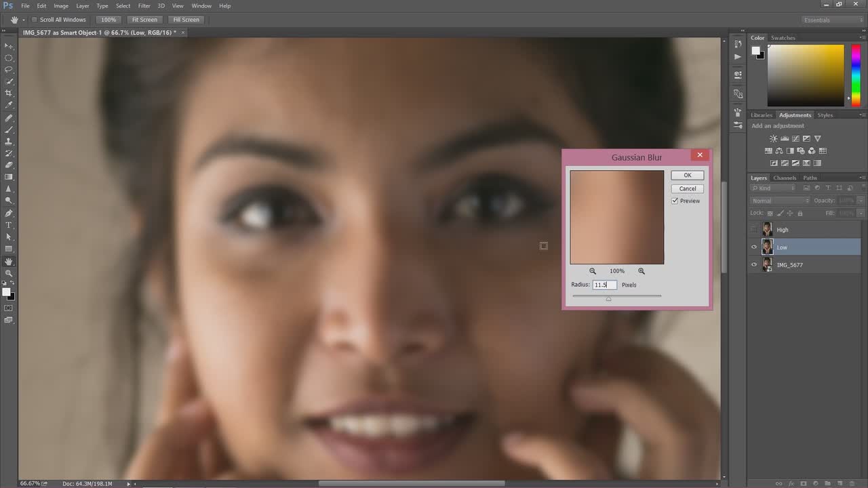The image size is (868, 488).
Task: Open the Filter menu
Action: (x=144, y=5)
